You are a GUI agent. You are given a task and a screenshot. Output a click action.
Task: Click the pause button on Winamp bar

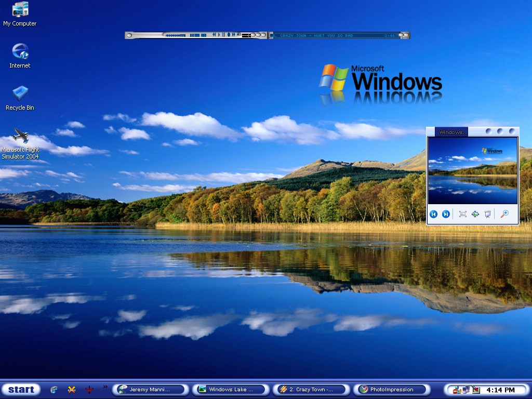(223, 35)
